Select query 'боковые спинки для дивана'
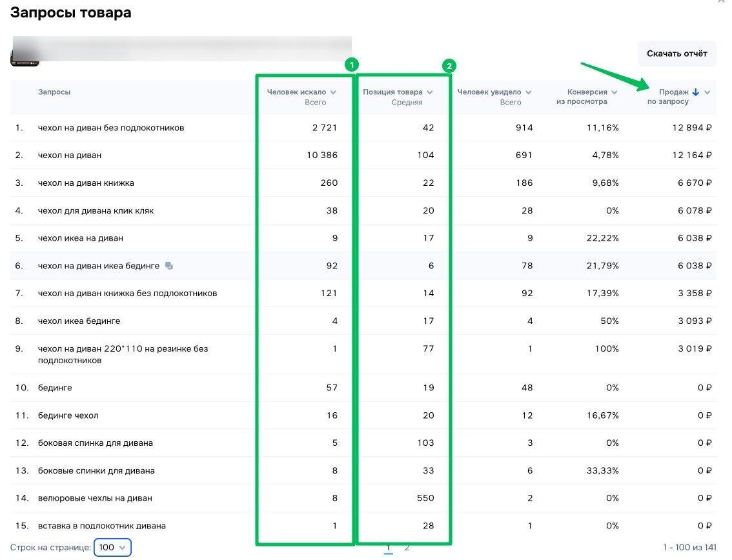Screen dimensions: 732x560 [x=96, y=470]
